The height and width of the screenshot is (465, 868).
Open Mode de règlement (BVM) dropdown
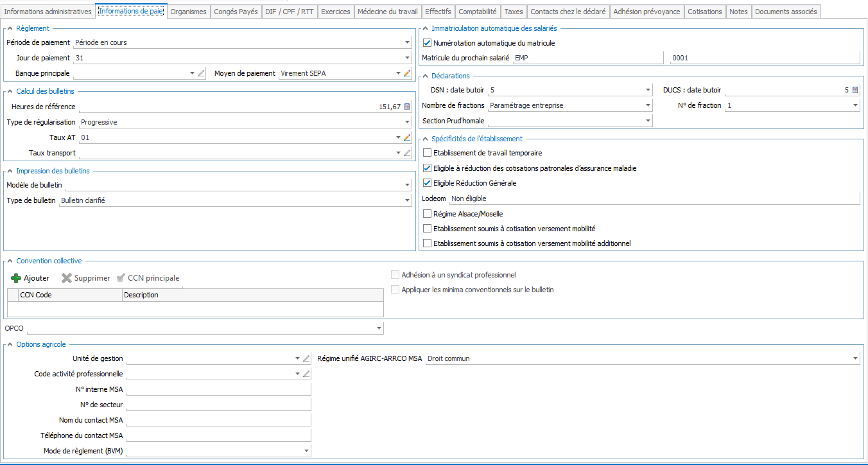(x=306, y=451)
